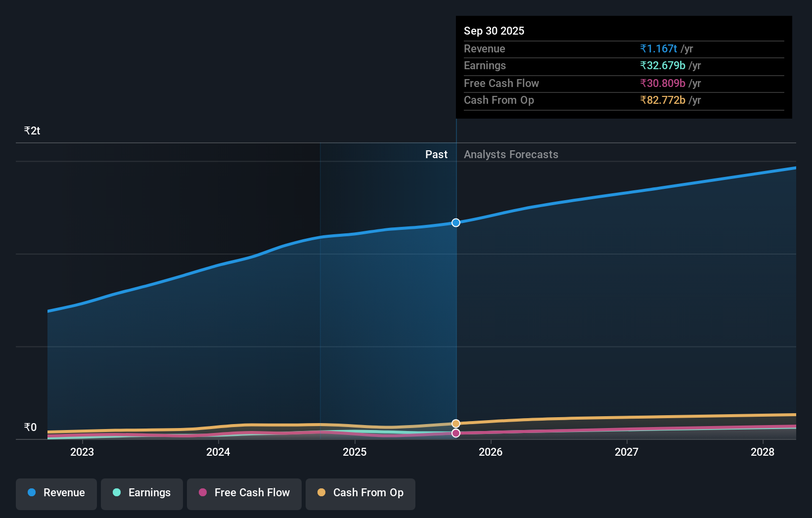Image resolution: width=812 pixels, height=518 pixels.
Task: Toggle the Revenue series off
Action: click(56, 493)
